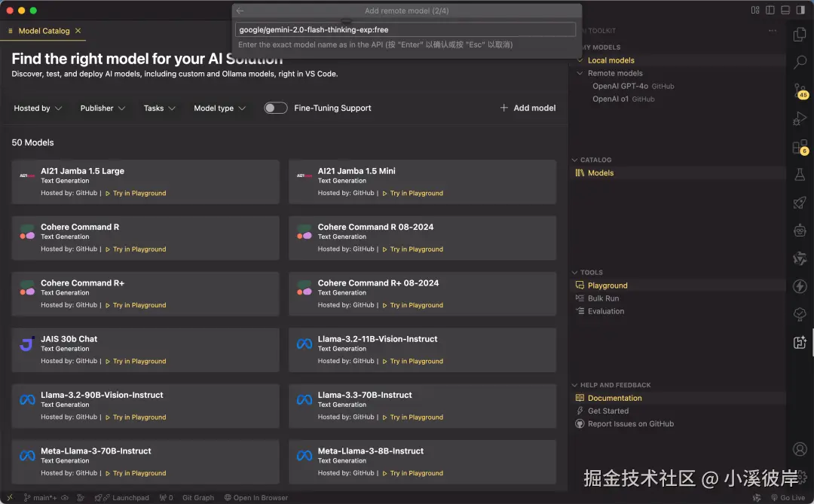
Task: Open the robot face icon in activity bar
Action: click(x=800, y=231)
